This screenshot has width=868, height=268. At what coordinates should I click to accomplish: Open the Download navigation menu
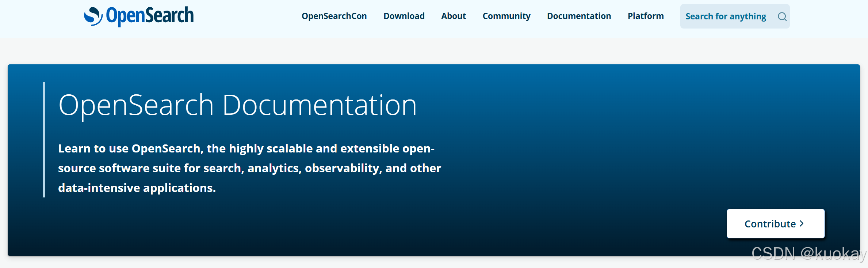(x=404, y=16)
